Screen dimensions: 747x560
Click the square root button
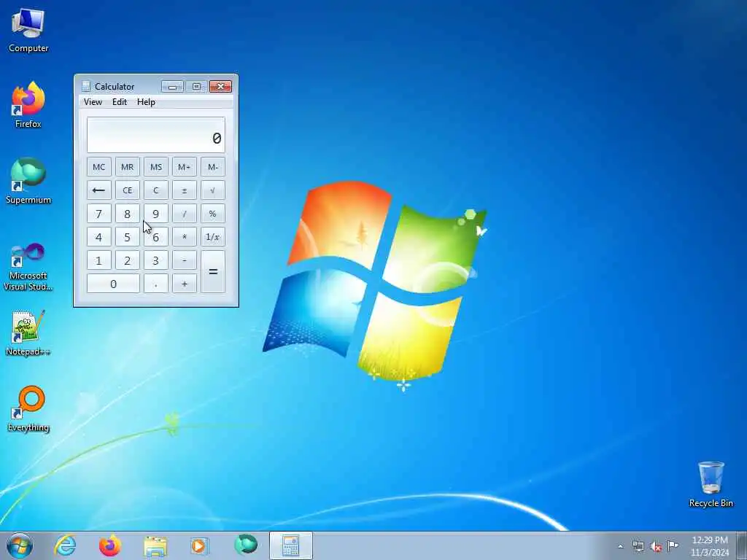[x=213, y=190]
